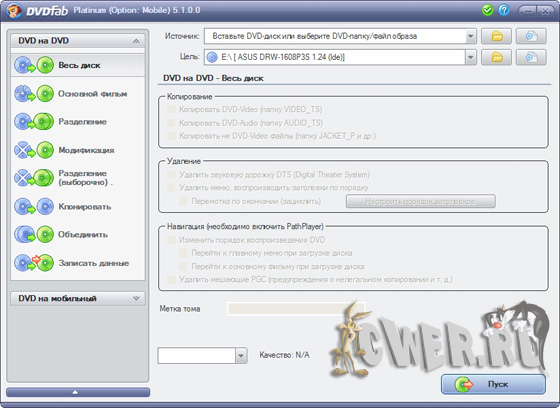Image resolution: width=560 pixels, height=408 pixels.
Task: Toggle Удалить звуковую дорожку DTS checkbox
Action: (x=171, y=175)
